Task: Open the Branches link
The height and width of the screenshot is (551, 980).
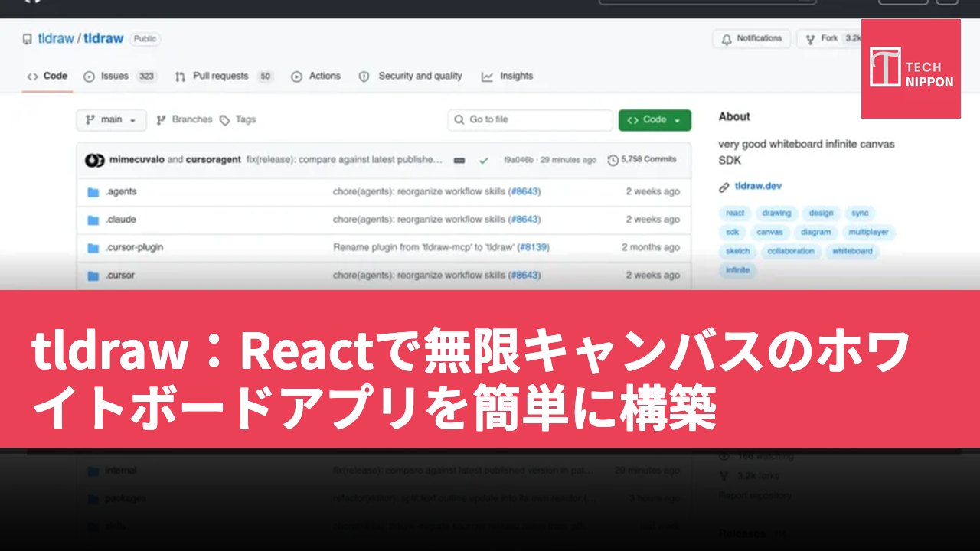Action: (184, 120)
